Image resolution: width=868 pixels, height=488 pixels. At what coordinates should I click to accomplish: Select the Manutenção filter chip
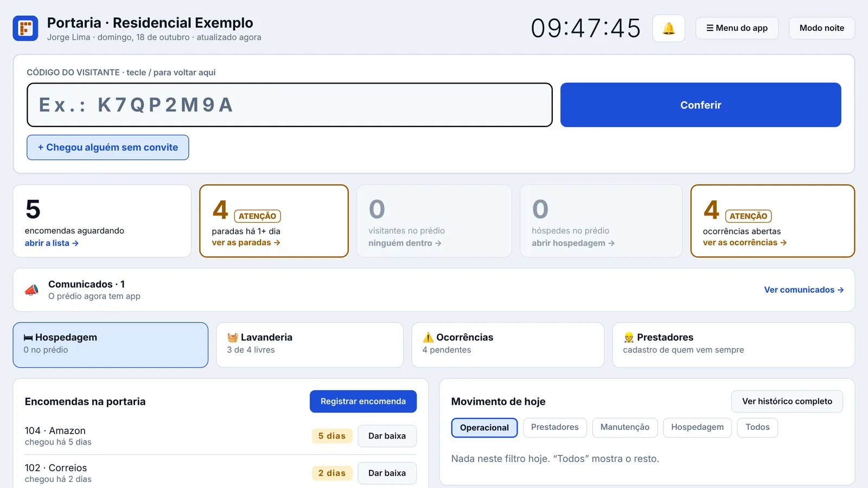(x=625, y=428)
